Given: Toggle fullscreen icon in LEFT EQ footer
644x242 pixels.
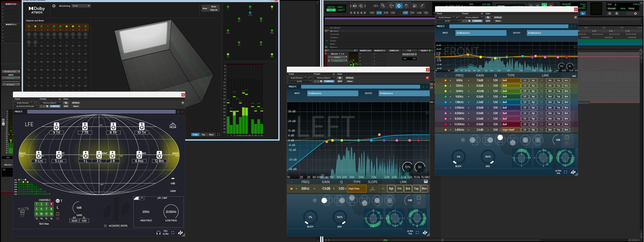Looking at the screenshot, I should pos(417,232).
